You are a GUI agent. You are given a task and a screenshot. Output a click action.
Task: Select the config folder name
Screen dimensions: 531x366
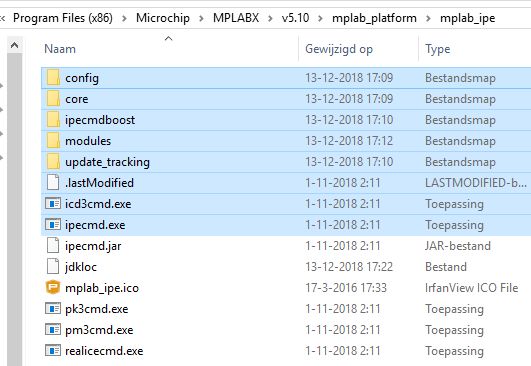[82, 78]
